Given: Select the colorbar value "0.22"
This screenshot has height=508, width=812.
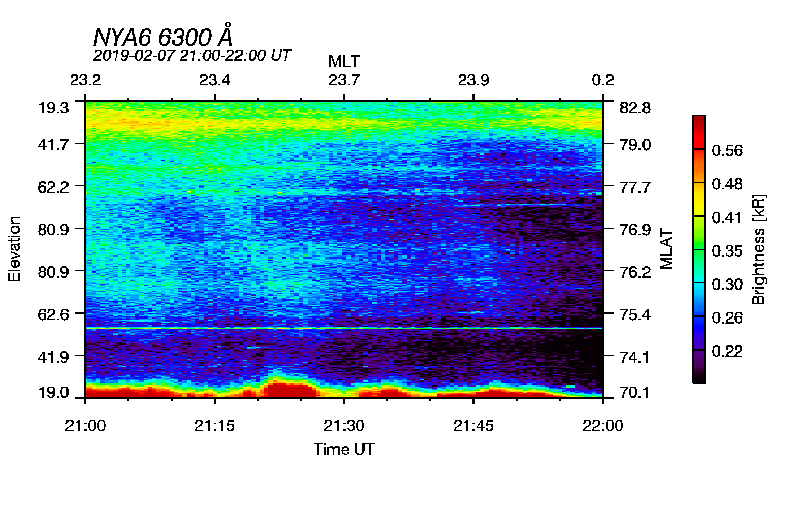Looking at the screenshot, I should click(x=727, y=351).
